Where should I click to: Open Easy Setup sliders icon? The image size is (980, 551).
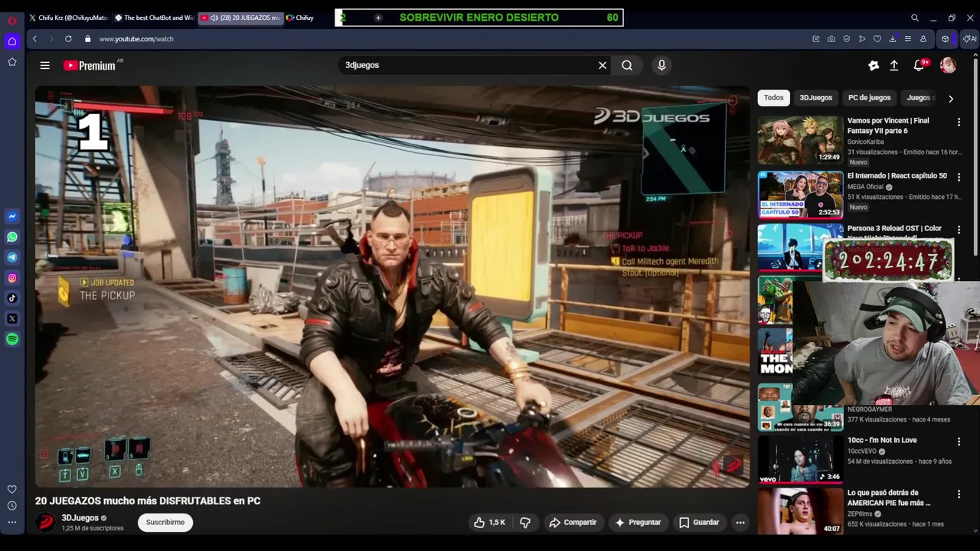pos(908,38)
